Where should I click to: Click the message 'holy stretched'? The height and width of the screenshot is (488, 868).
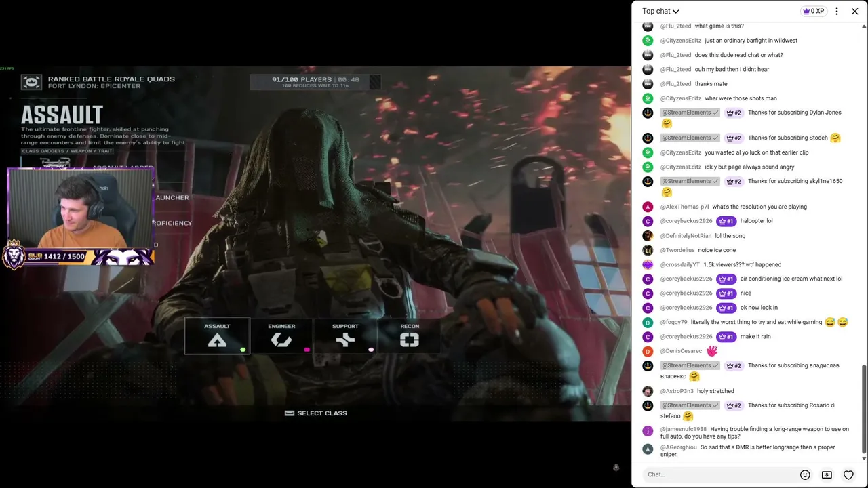point(715,391)
